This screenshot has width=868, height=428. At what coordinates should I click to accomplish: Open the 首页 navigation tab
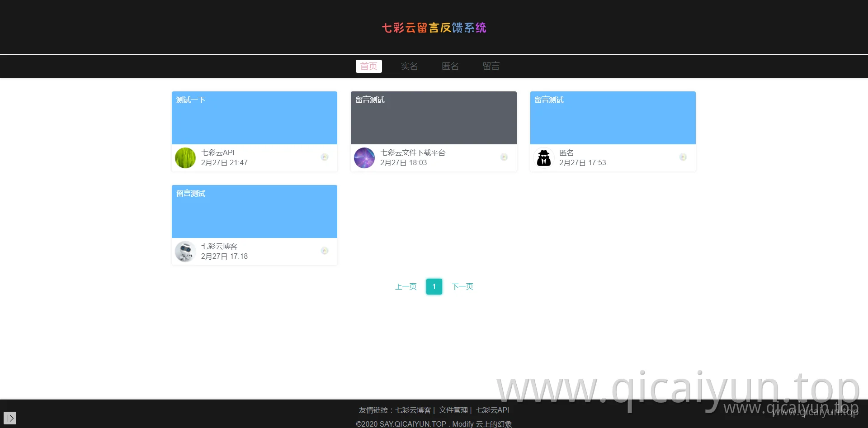click(368, 66)
